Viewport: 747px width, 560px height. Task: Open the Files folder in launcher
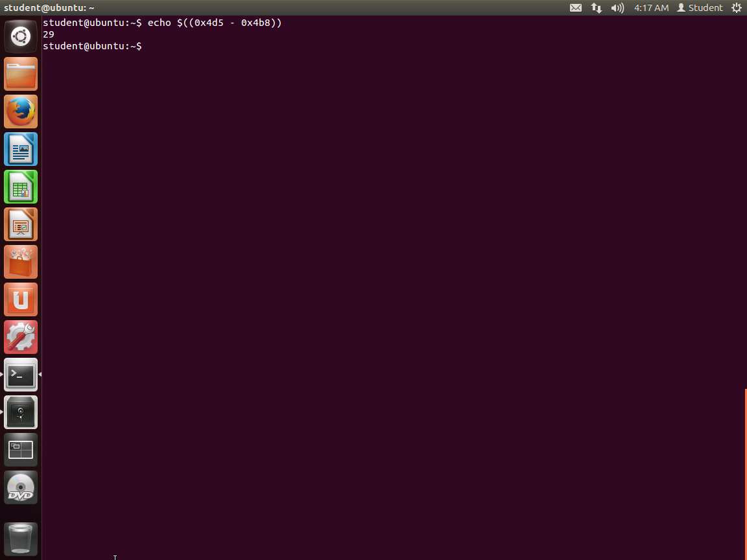[21, 74]
